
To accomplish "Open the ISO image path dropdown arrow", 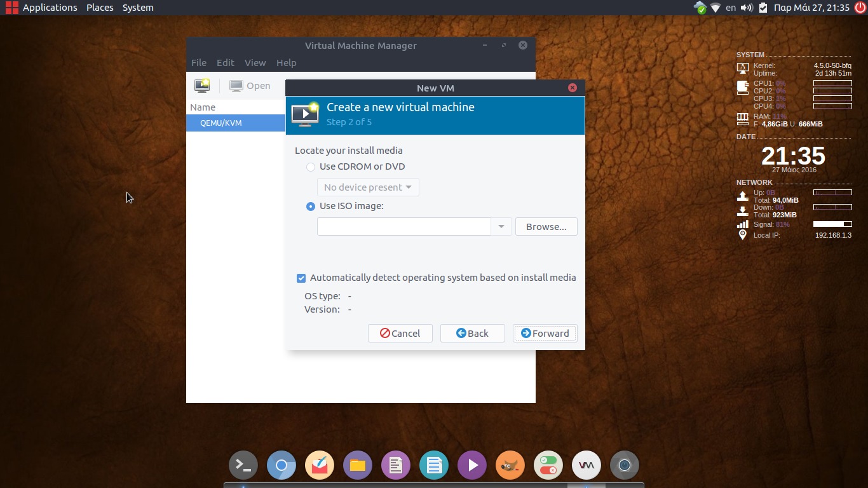I will 501,227.
